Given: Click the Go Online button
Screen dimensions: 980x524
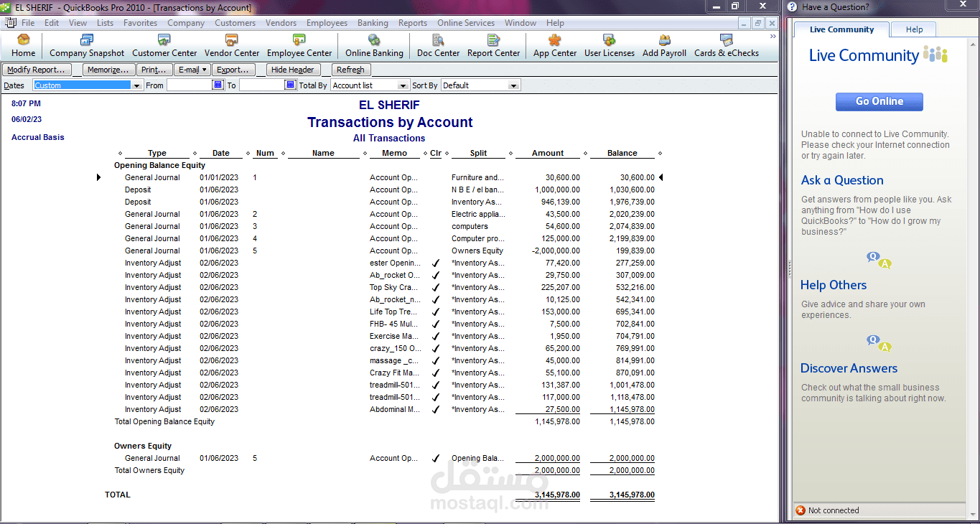Looking at the screenshot, I should coord(879,101).
